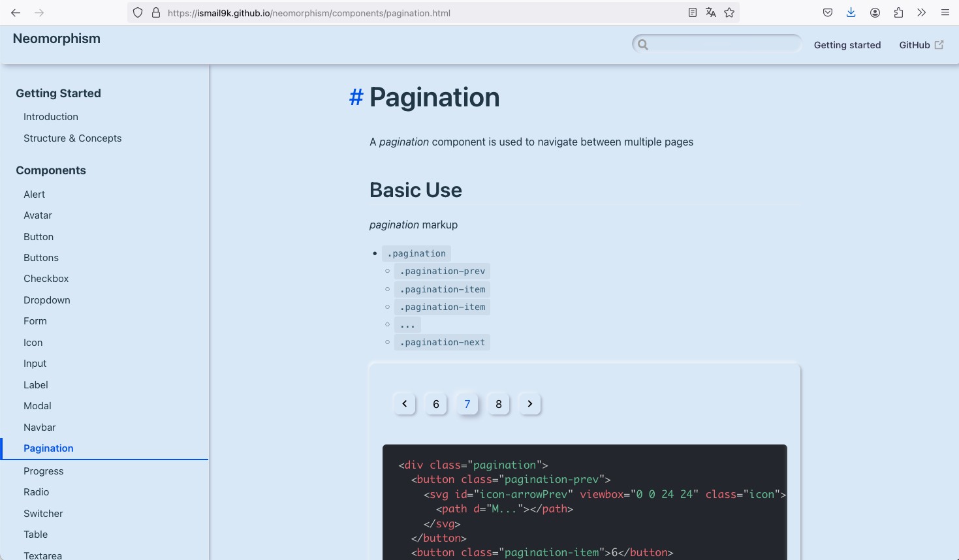Open the downloads arrow icon
Viewport: 959px width, 560px height.
coord(851,12)
